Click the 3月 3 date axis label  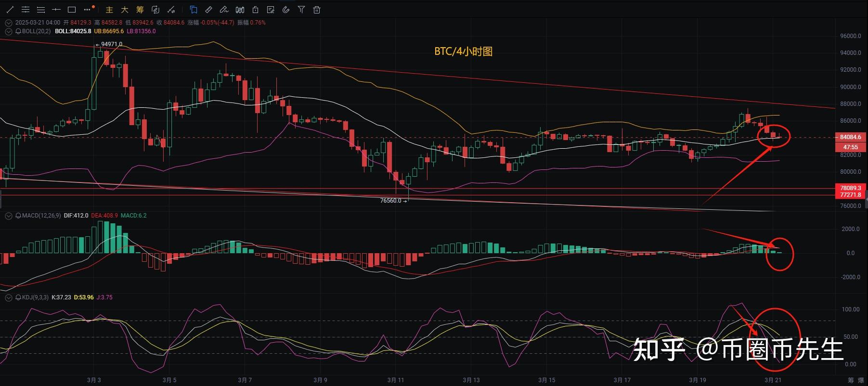pos(94,380)
